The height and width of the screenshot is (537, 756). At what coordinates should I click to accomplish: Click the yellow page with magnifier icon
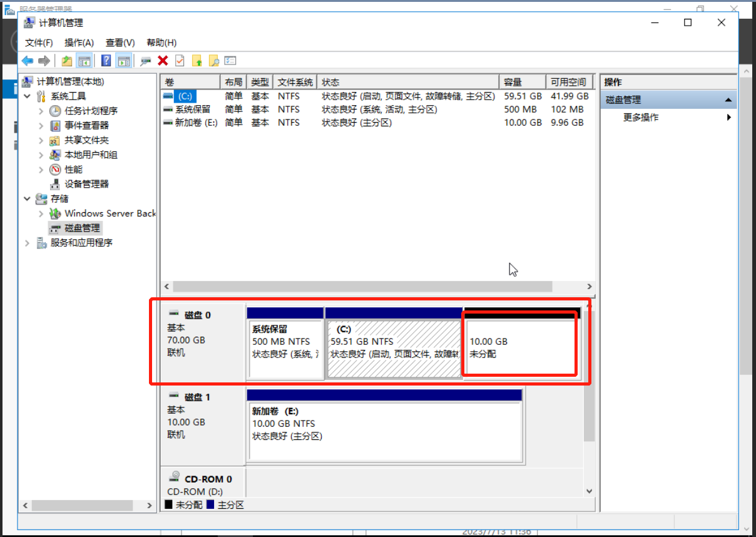point(214,61)
